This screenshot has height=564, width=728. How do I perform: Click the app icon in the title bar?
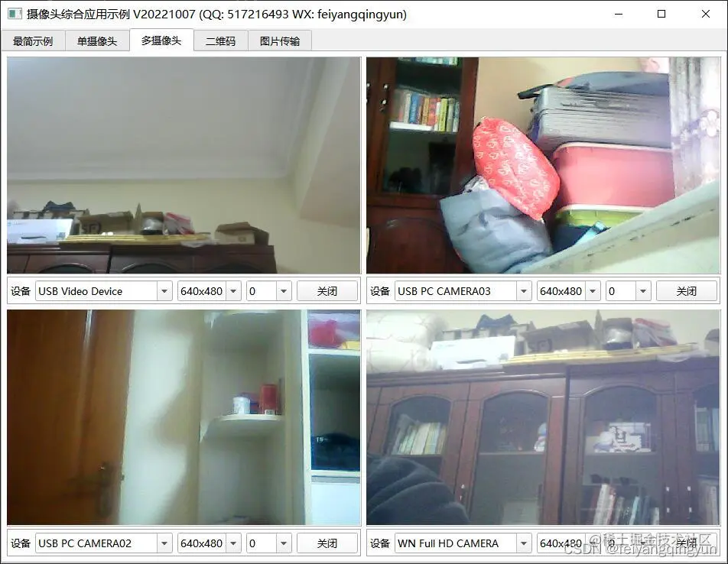[15, 14]
